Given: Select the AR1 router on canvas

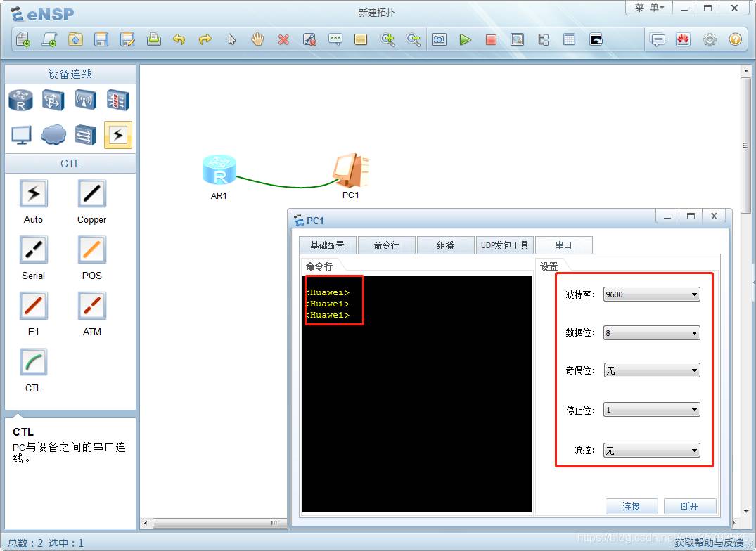Looking at the screenshot, I should (219, 170).
